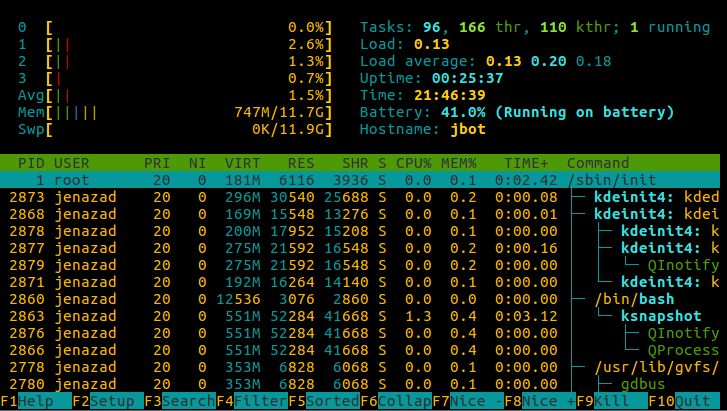Click the 1.3 CPU% value for ksnapshot
This screenshot has width=727, height=411.
418,316
